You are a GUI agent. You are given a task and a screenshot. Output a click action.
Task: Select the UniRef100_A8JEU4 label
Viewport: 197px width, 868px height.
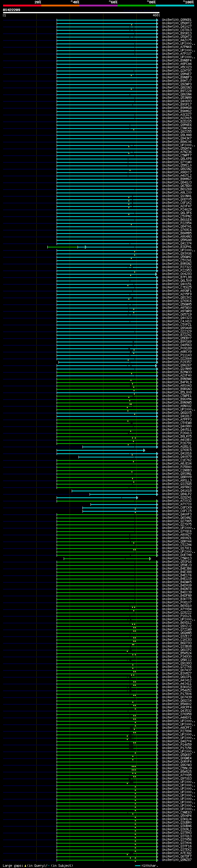[x=177, y=463]
